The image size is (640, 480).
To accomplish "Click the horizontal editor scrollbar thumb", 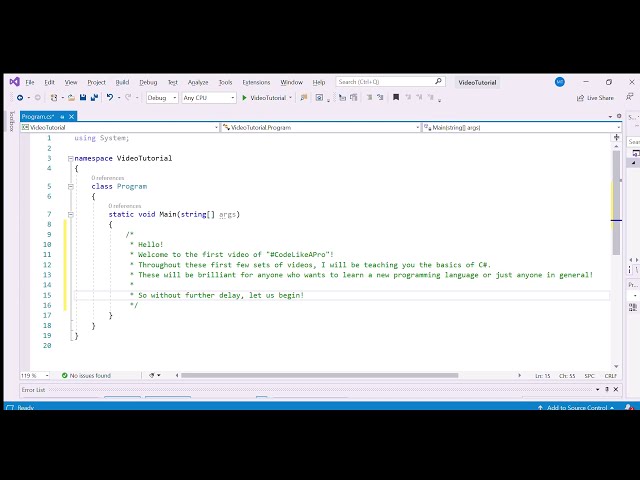I will click(320, 375).
